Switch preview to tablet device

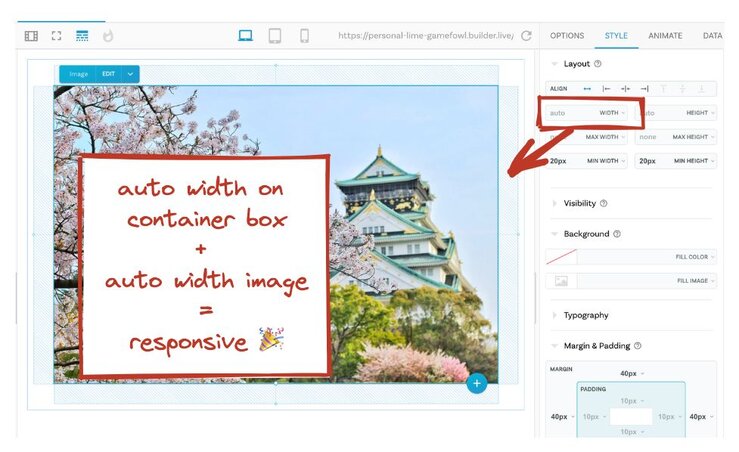275,36
